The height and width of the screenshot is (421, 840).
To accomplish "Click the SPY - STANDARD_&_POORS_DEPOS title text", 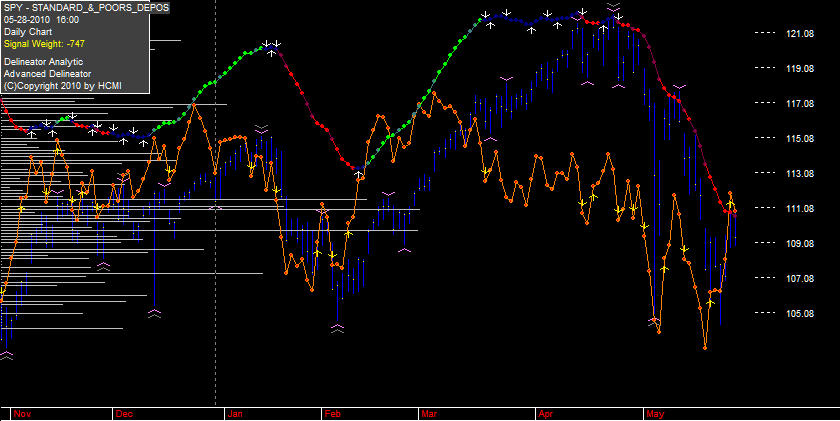I will click(86, 7).
